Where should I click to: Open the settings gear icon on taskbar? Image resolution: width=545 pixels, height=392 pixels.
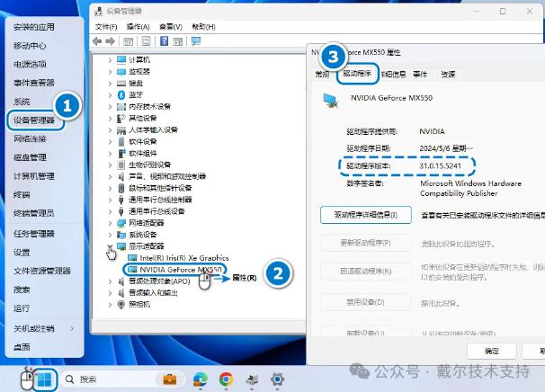pyautogui.click(x=279, y=379)
